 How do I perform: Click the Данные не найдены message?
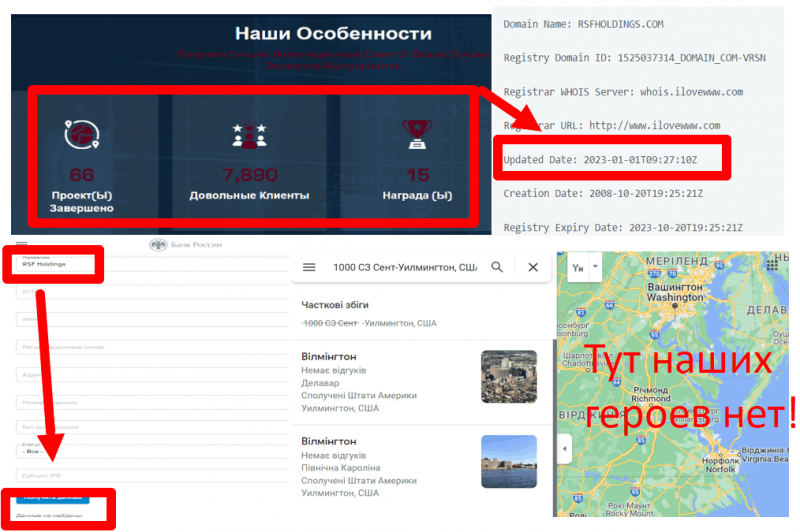coord(49,515)
